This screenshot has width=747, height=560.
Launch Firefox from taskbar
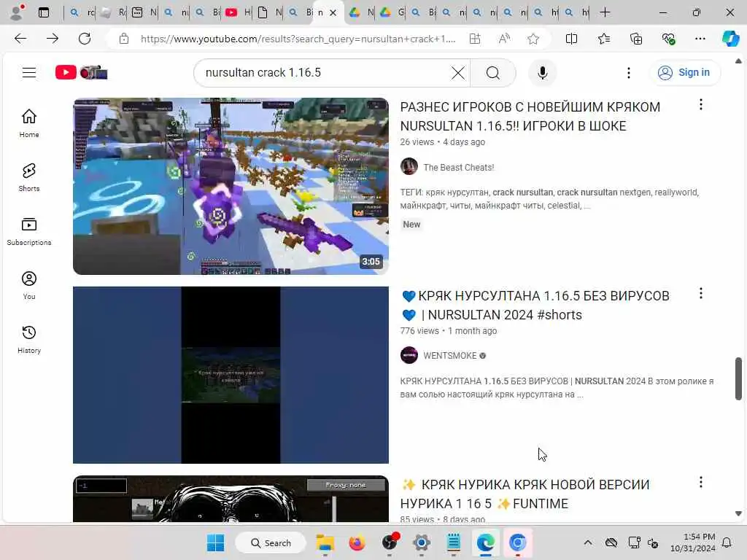pyautogui.click(x=357, y=542)
